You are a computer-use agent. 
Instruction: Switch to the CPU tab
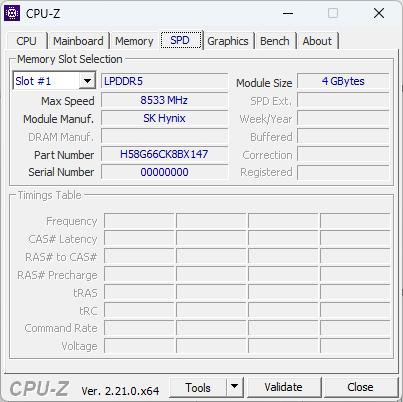pos(26,41)
